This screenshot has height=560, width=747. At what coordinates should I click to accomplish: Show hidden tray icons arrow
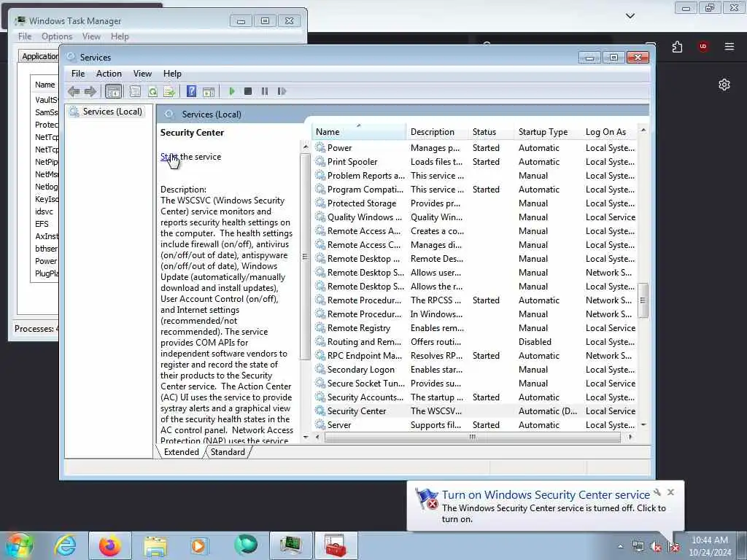coord(620,546)
